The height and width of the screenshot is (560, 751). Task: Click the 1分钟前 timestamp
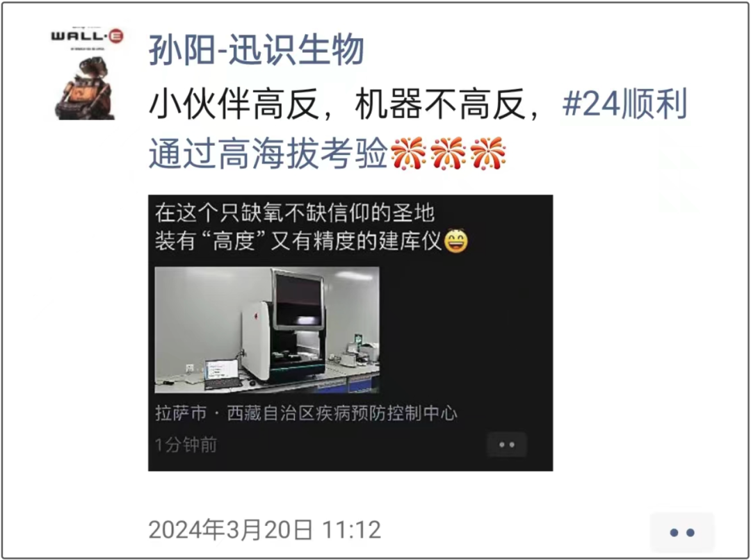point(186,445)
